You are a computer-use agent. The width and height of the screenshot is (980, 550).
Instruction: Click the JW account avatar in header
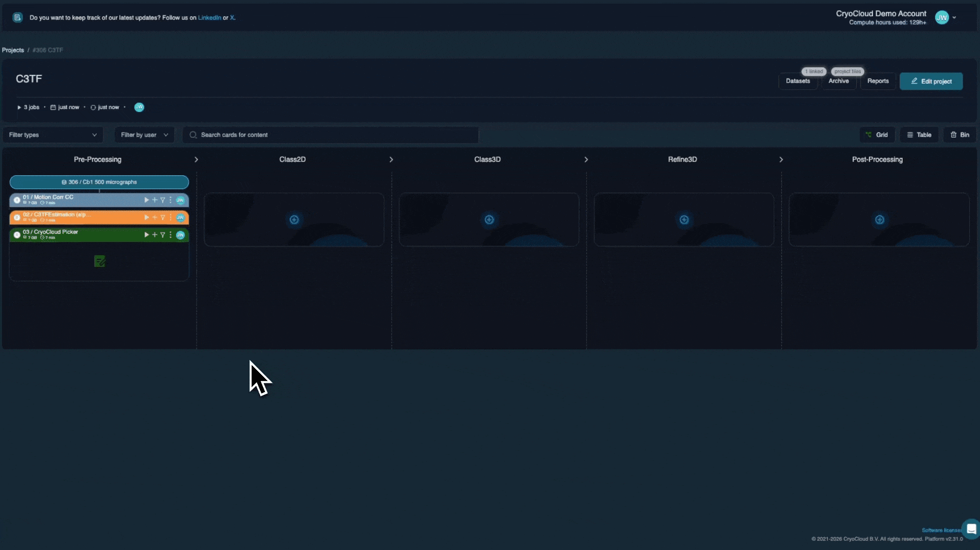click(942, 17)
